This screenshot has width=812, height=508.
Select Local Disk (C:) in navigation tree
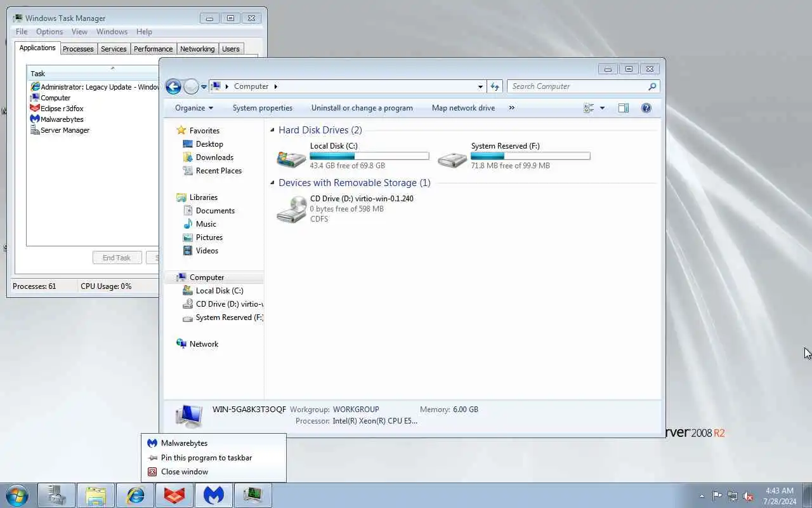219,291
